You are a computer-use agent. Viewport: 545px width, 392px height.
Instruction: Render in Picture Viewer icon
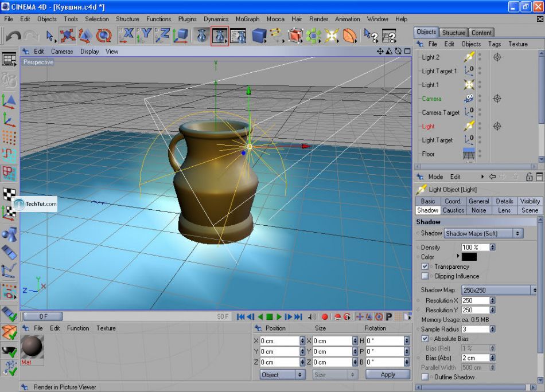pyautogui.click(x=220, y=36)
